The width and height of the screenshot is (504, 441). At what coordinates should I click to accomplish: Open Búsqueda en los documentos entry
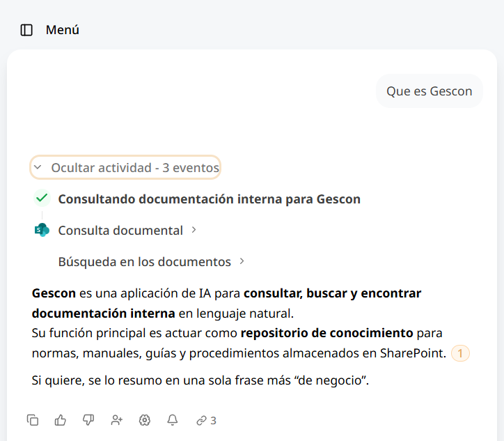click(x=145, y=261)
